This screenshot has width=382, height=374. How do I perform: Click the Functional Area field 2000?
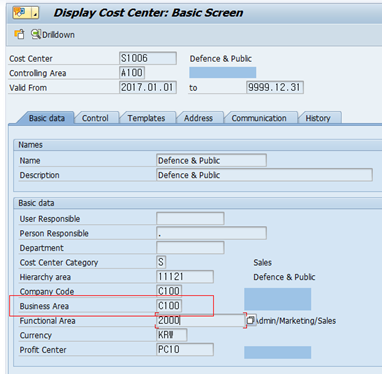tap(201, 320)
